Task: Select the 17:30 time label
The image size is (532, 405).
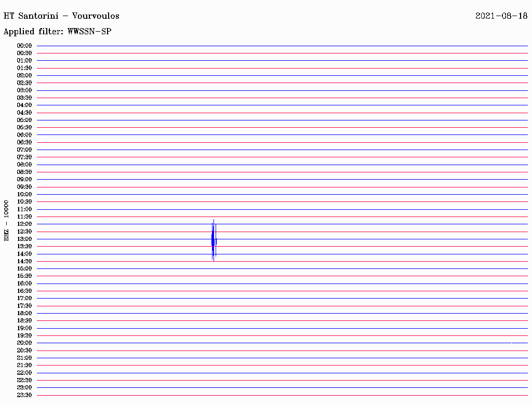Action: pos(24,306)
